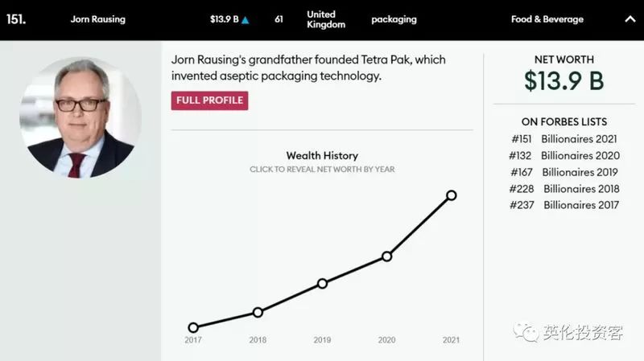Screen dimensions: 644x361
Task: Click the packaging source label
Action: pos(394,19)
